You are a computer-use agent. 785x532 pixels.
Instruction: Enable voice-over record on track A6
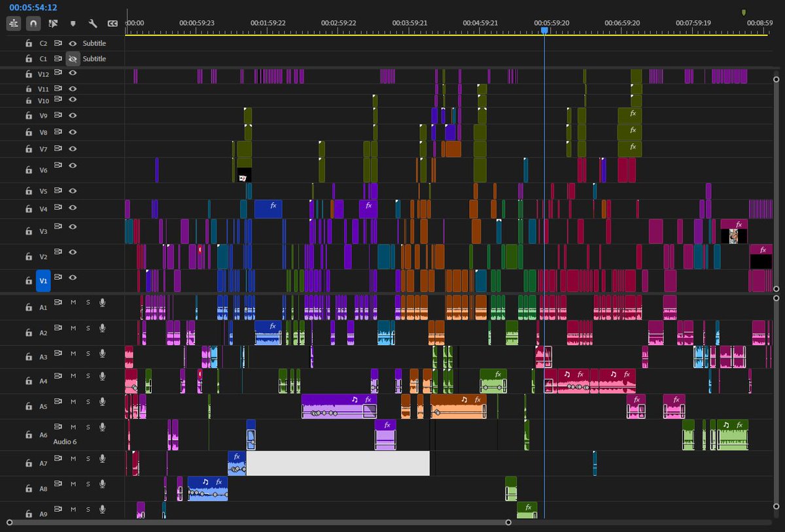[102, 427]
